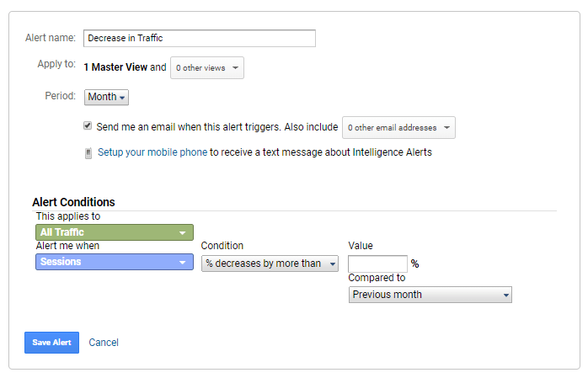Change the '% decreases by more than' condition
This screenshot has height=378, width=588.
(270, 264)
